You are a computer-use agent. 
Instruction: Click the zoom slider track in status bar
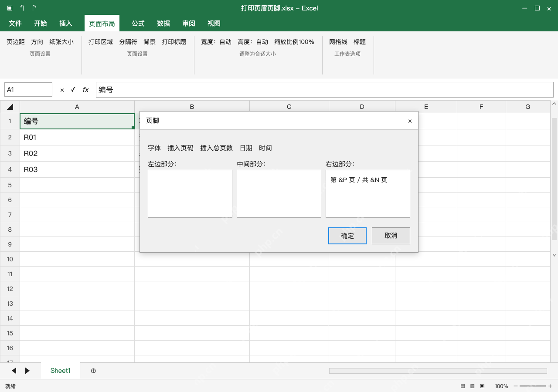coord(533,386)
